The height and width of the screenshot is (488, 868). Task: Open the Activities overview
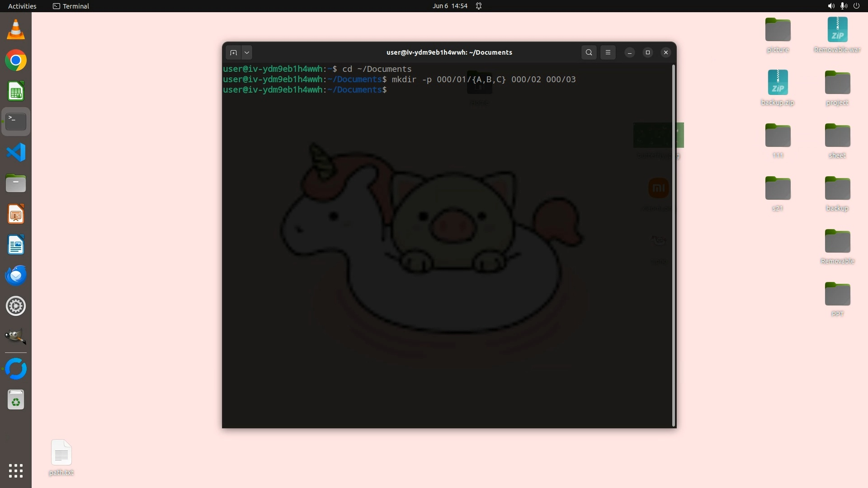pos(22,6)
